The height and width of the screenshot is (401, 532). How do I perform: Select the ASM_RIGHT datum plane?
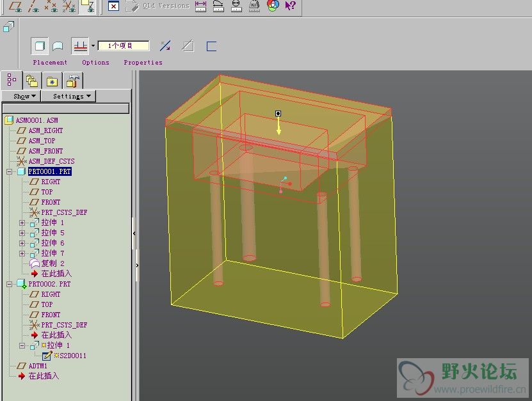click(45, 130)
